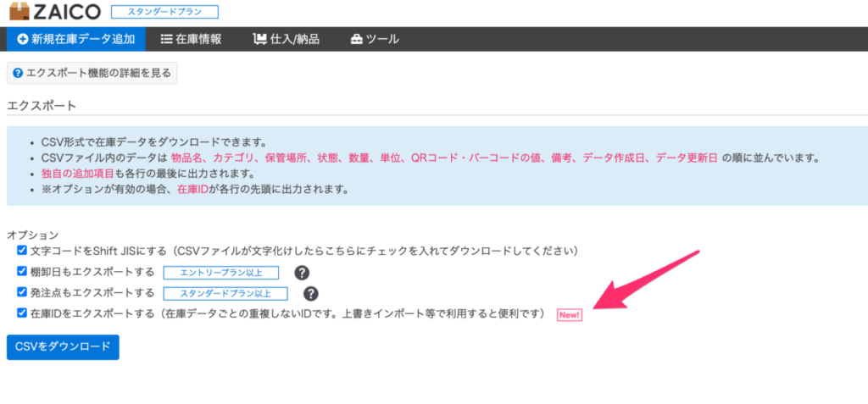This screenshot has width=868, height=404.
Task: Click the 在庫ID pink text in info box
Action: [x=192, y=190]
